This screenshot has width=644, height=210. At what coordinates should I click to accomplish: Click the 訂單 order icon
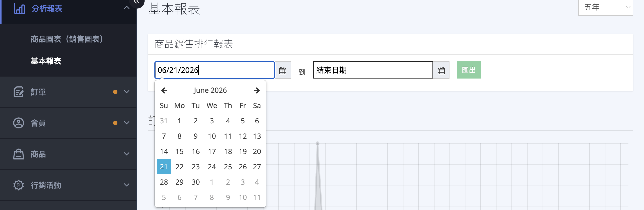coord(18,92)
